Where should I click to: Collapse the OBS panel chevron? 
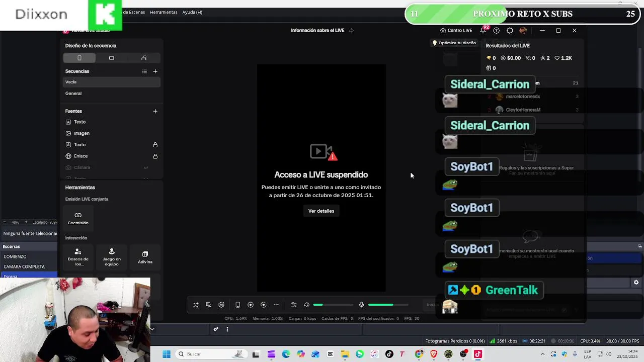pyautogui.click(x=152, y=329)
